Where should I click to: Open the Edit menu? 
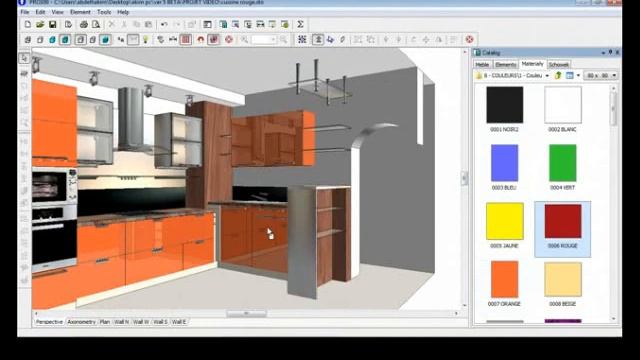click(40, 12)
